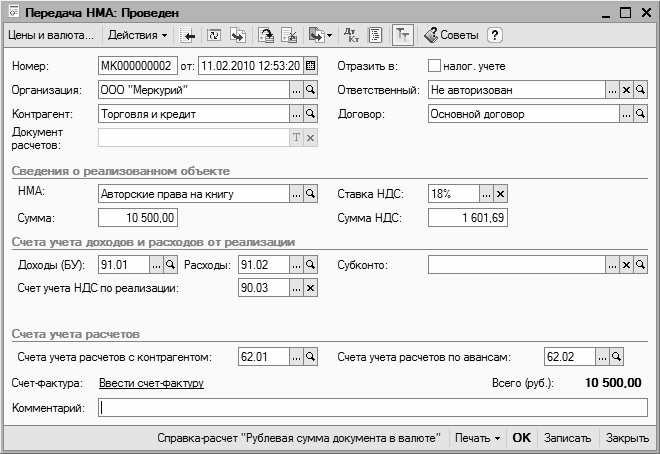Click the help question mark icon
Screen dimensions: 660x454
pyautogui.click(x=494, y=35)
